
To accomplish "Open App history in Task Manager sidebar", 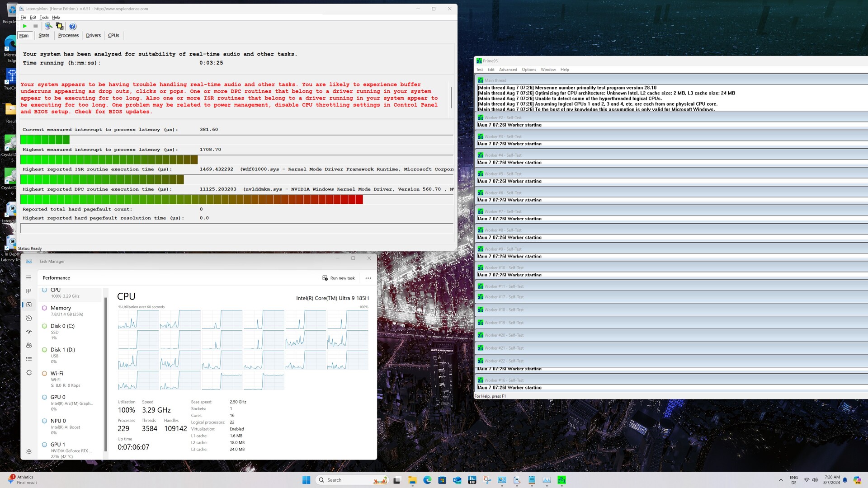I will (x=29, y=318).
